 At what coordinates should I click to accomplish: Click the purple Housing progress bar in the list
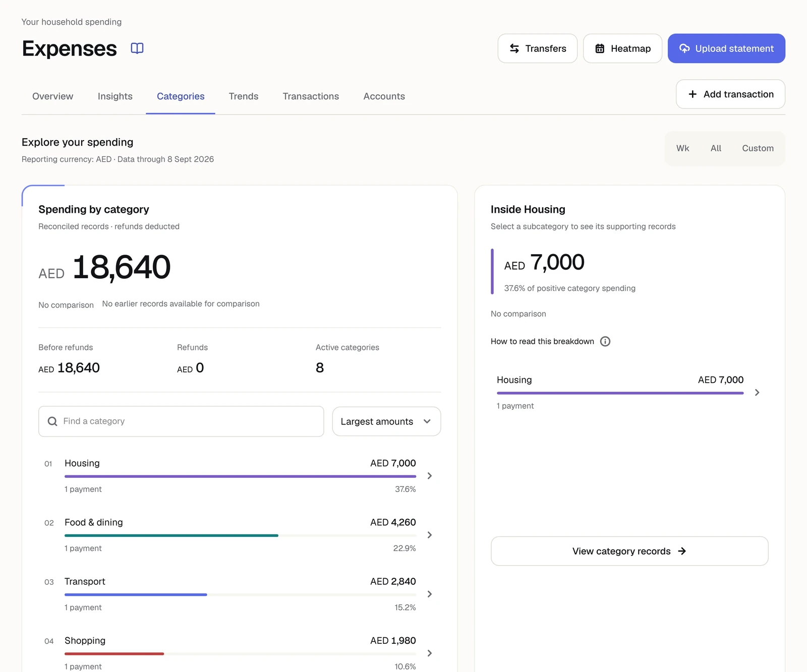pos(240,476)
